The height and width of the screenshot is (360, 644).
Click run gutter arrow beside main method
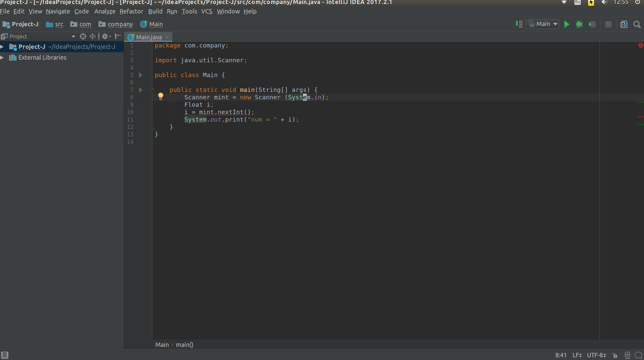coord(141,90)
